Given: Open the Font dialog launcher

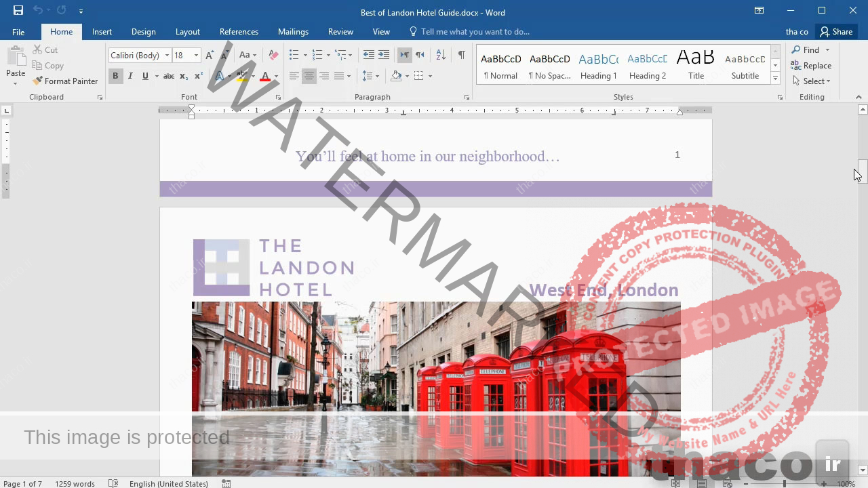Looking at the screenshot, I should [x=278, y=98].
